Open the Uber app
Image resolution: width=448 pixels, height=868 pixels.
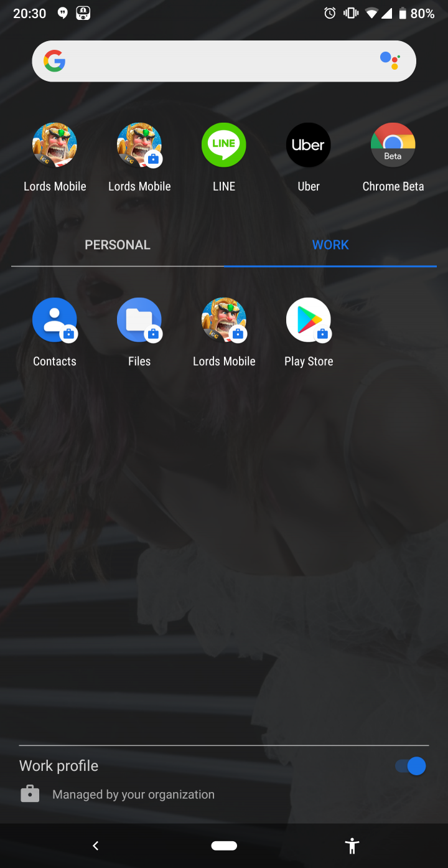309,145
